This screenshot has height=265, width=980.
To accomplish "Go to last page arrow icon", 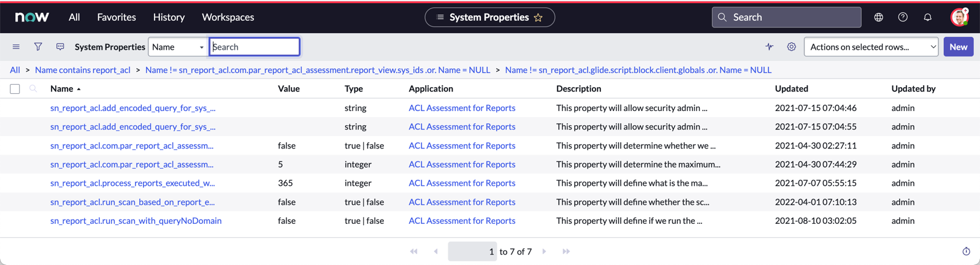I will point(566,252).
